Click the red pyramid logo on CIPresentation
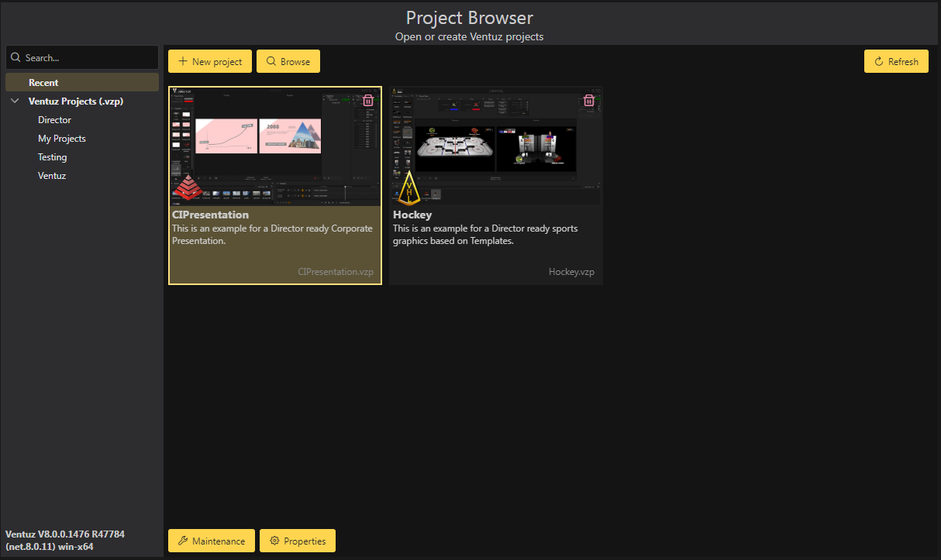The height and width of the screenshot is (560, 941). click(186, 187)
